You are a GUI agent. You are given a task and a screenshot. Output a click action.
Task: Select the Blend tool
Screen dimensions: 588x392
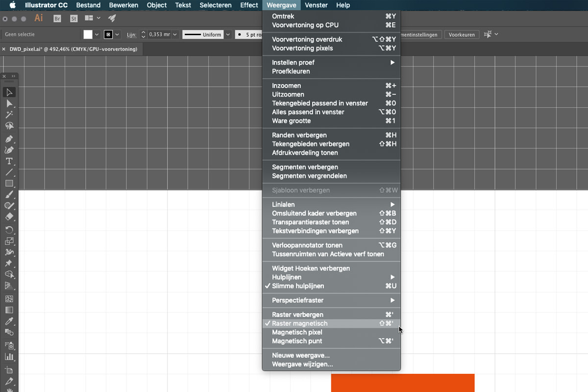pyautogui.click(x=9, y=333)
